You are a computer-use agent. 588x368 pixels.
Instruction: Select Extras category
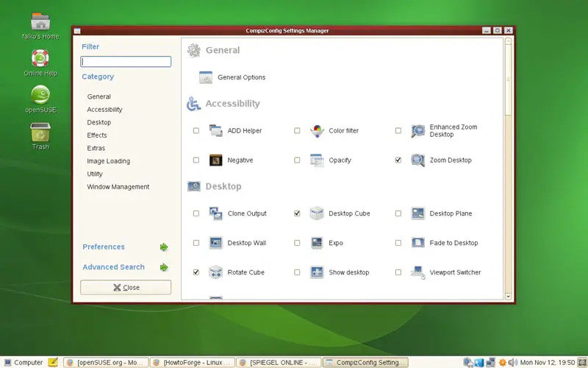(96, 148)
